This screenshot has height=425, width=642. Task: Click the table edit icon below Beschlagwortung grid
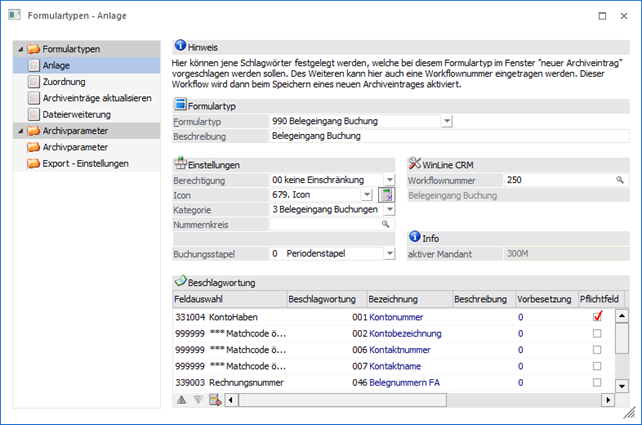pyautogui.click(x=214, y=400)
